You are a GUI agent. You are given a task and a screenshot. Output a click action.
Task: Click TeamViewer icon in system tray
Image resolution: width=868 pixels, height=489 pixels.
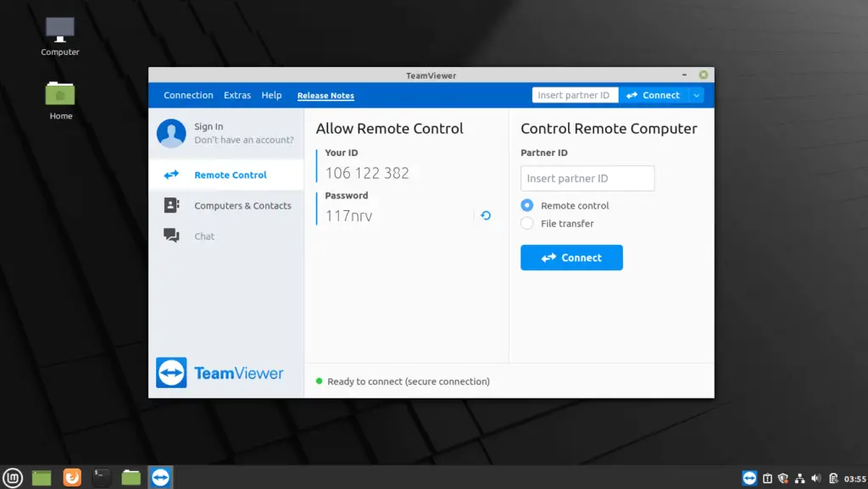pyautogui.click(x=749, y=478)
